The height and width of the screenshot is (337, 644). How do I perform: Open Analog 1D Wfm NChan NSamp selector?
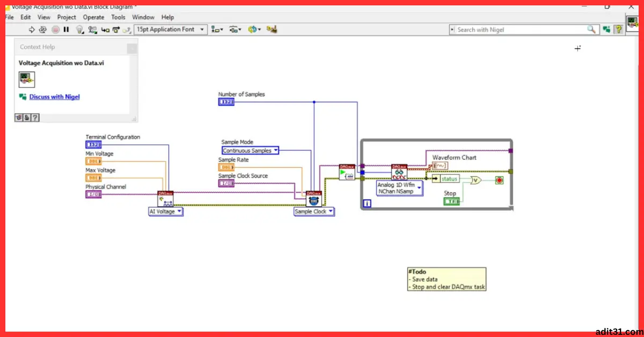pos(400,188)
